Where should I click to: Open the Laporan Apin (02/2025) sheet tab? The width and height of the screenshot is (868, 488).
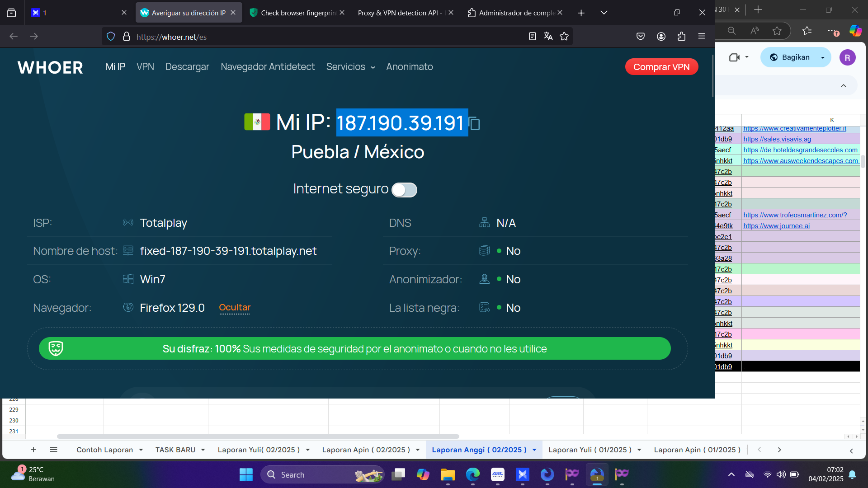(x=366, y=450)
